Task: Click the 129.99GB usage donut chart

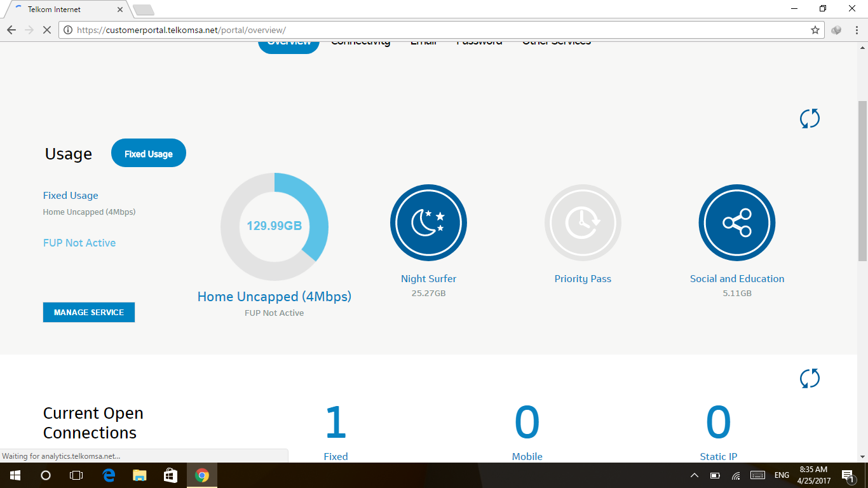Action: 275,226
